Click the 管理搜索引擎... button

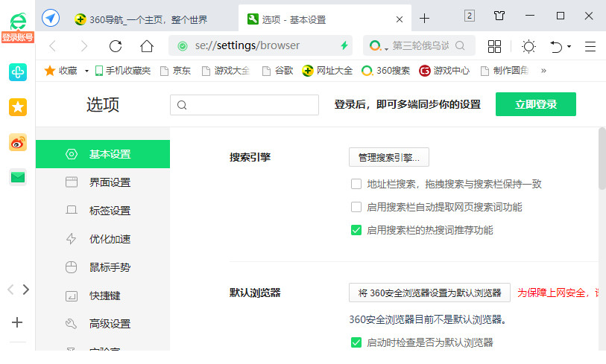[389, 157]
